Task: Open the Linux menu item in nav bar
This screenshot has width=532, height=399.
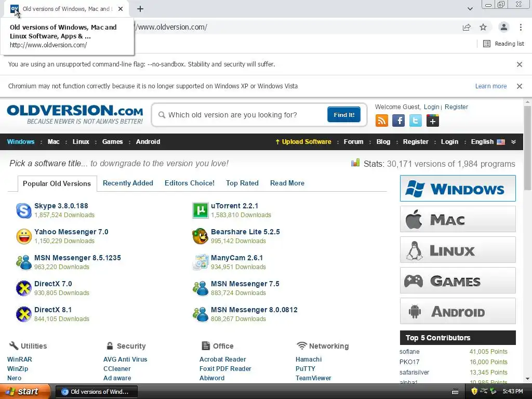Action: click(81, 142)
